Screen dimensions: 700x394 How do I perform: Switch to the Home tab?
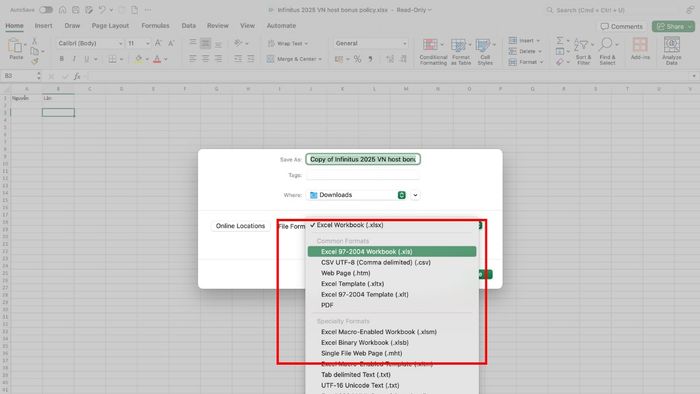pyautogui.click(x=14, y=26)
